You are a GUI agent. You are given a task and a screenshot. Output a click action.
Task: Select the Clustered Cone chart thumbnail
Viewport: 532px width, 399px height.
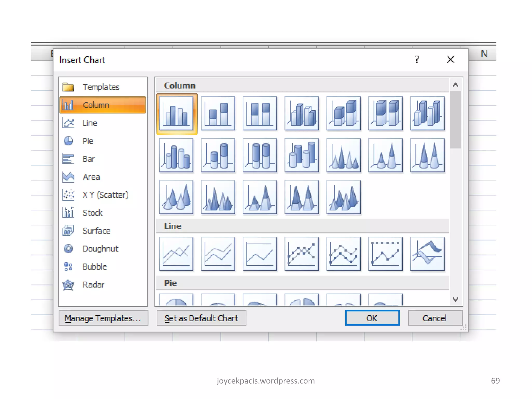[343, 155]
